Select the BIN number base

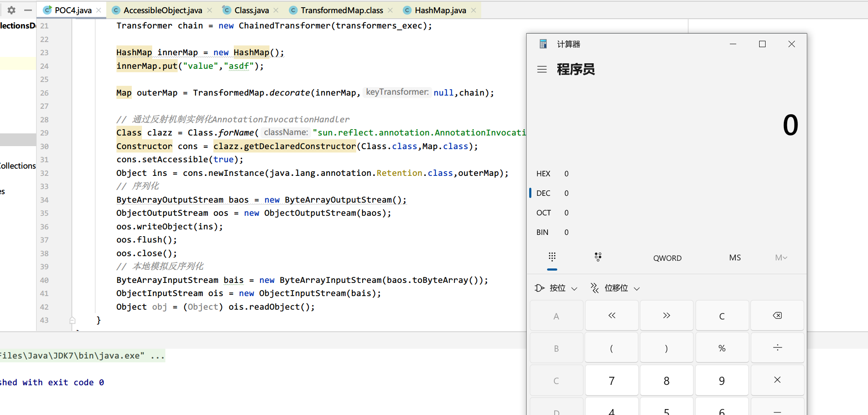(667, 232)
